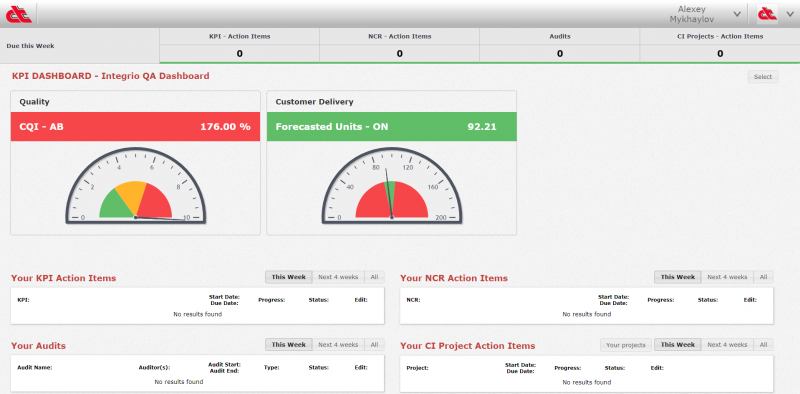The width and height of the screenshot is (800, 394).
Task: Open the dropdown arrow next to top-right logo
Action: pyautogui.click(x=790, y=14)
